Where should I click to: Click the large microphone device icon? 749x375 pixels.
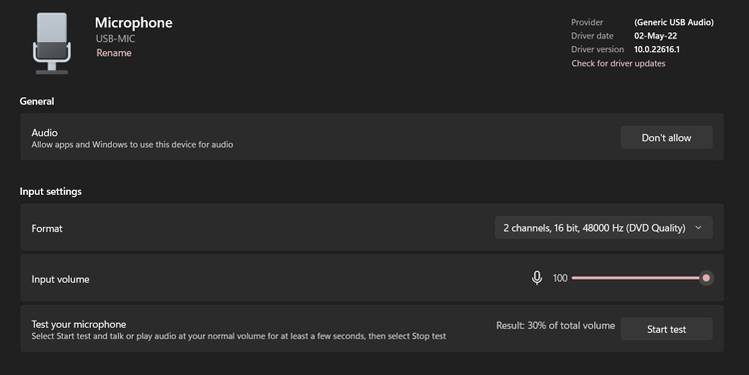pos(52,43)
